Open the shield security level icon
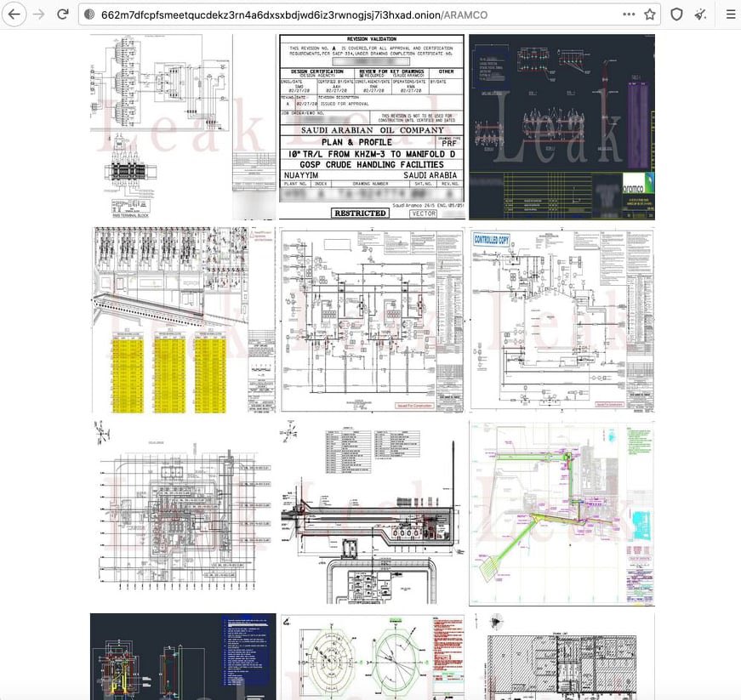The height and width of the screenshot is (700, 741). pos(676,14)
